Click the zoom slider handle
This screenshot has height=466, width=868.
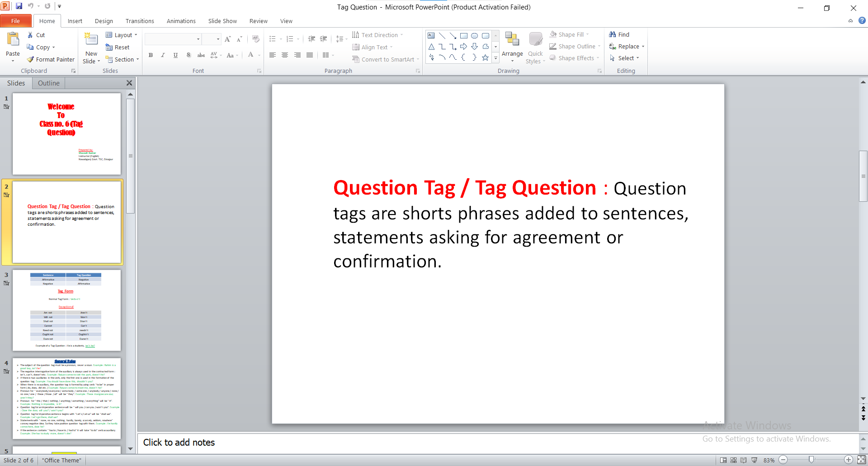point(811,460)
